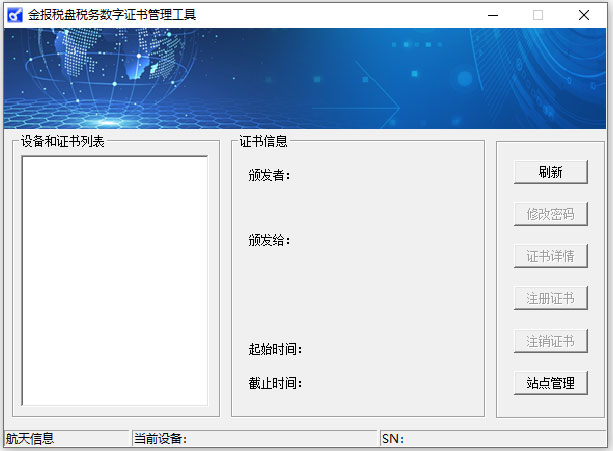The image size is (613, 451).
Task: Open 证书详情 certificate details button
Action: [550, 256]
